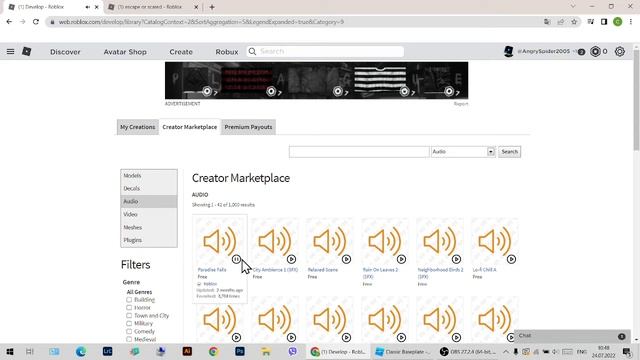Play the Relaxed Scene audio preview
The width and height of the screenshot is (640, 360).
pos(346,259)
